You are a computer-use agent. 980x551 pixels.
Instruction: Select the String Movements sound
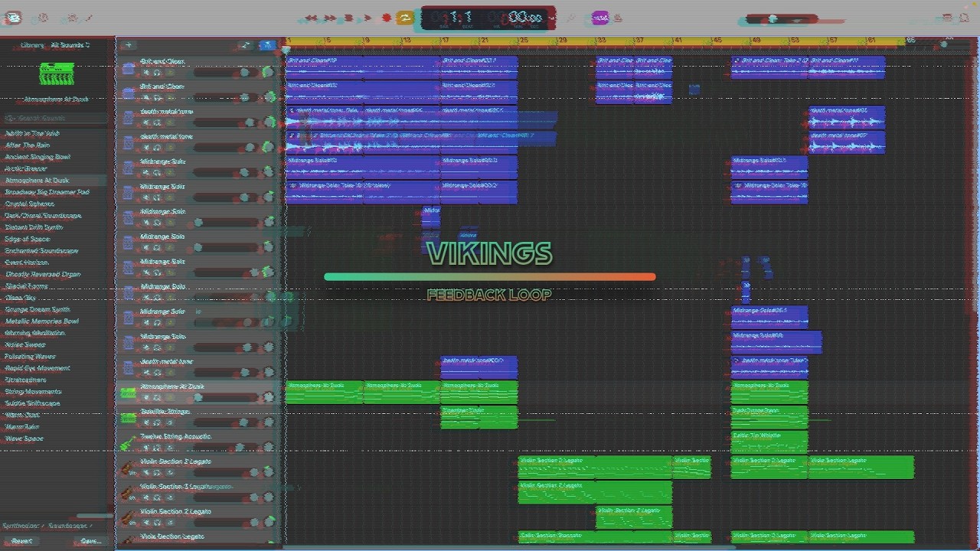(33, 392)
